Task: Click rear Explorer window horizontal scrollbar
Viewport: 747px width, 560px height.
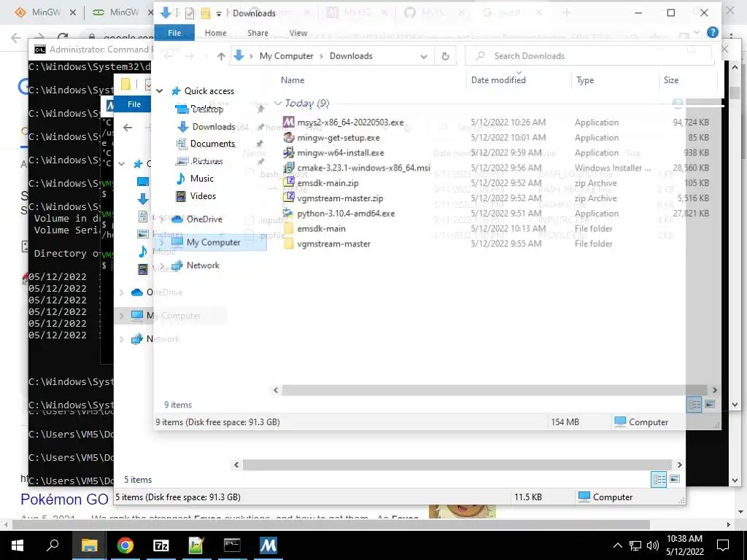Action: (x=457, y=464)
